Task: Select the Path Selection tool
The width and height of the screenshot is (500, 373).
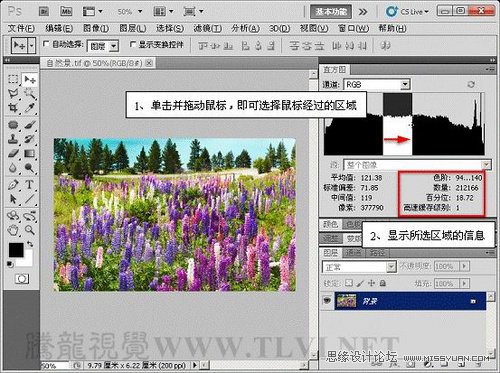Action: click(13, 199)
